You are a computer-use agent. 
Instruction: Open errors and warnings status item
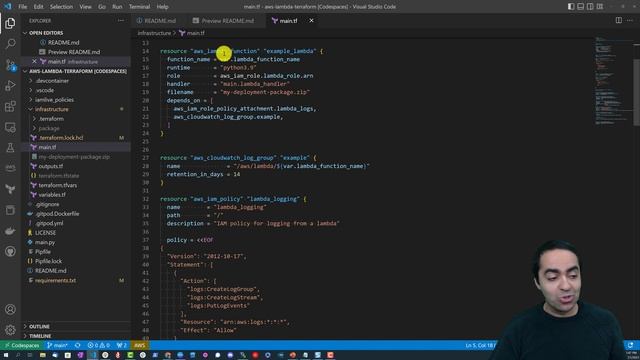click(98, 345)
